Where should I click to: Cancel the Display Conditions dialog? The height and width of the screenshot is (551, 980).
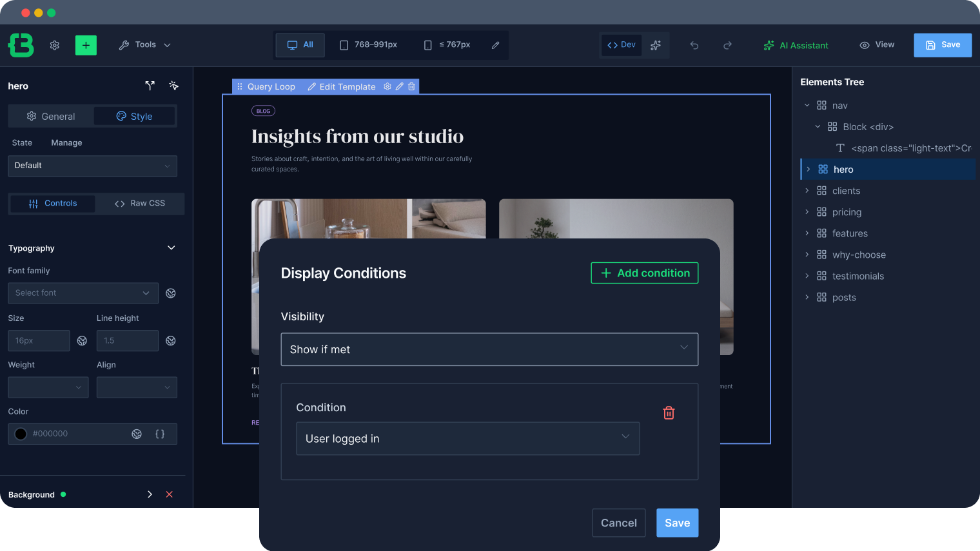[x=619, y=523]
